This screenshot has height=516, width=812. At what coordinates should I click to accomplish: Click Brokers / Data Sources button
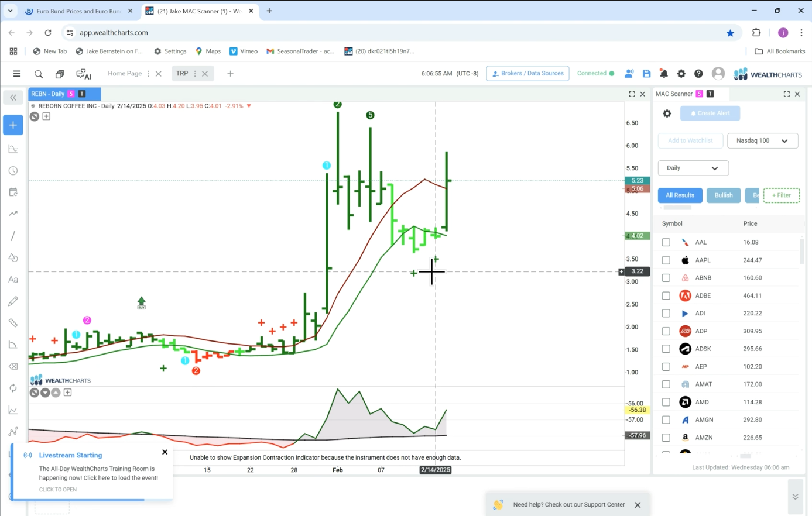[527, 73]
